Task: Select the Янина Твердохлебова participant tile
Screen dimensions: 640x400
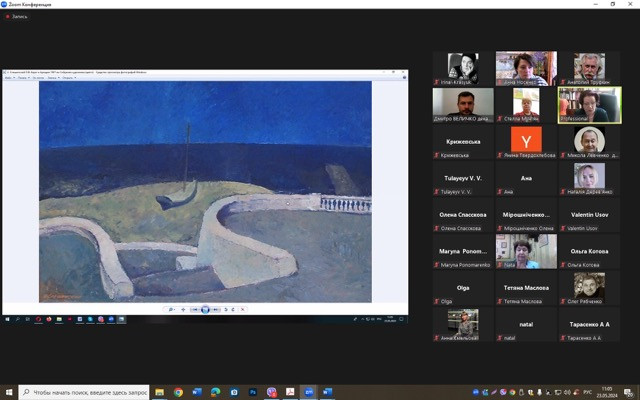Action: point(526,141)
